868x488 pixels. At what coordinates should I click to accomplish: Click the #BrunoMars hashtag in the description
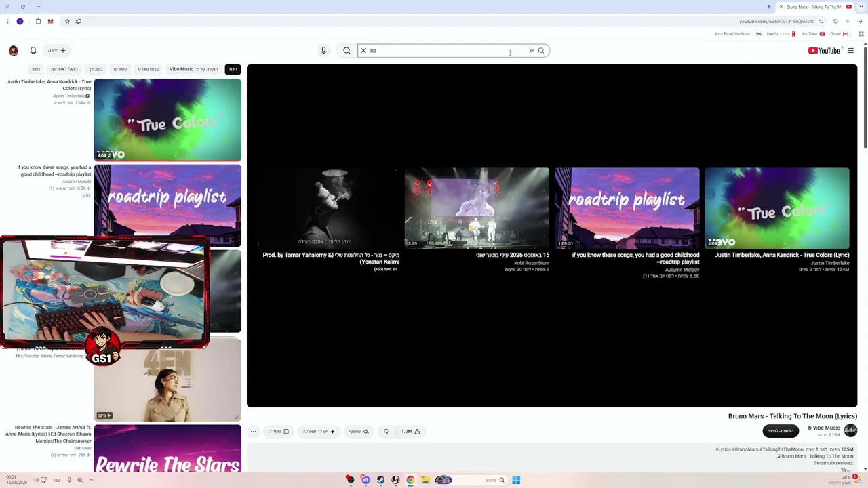point(745,449)
